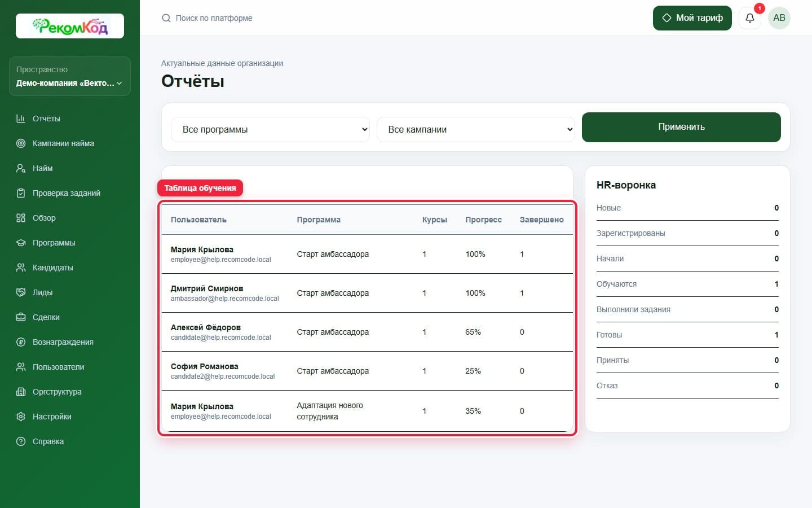
Task: Click the 25% progress value
Action: (x=473, y=371)
